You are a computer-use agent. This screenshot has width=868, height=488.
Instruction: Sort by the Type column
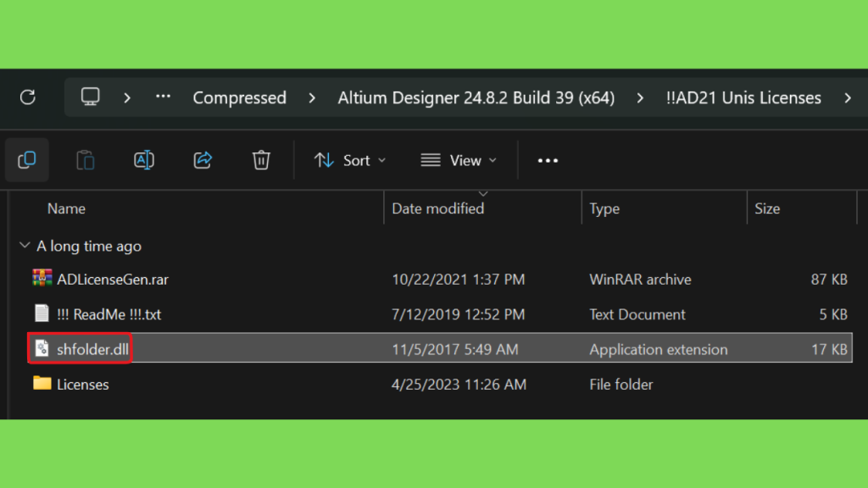coord(604,209)
